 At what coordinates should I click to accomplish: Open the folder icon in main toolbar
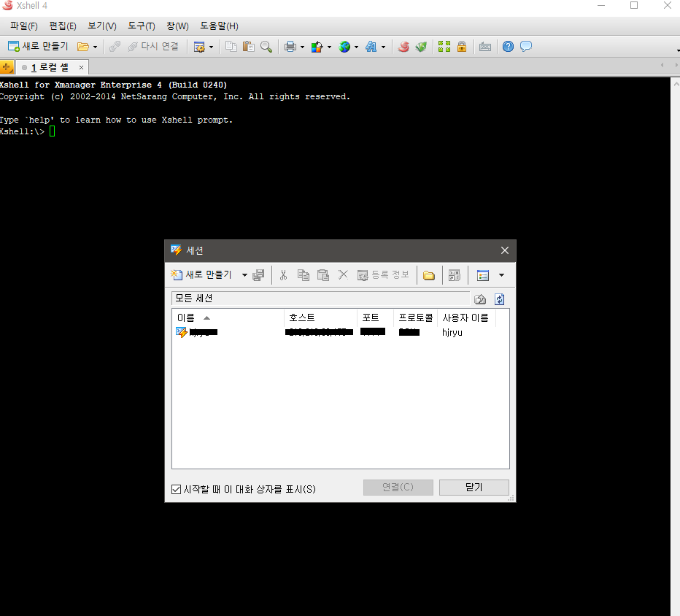click(83, 47)
